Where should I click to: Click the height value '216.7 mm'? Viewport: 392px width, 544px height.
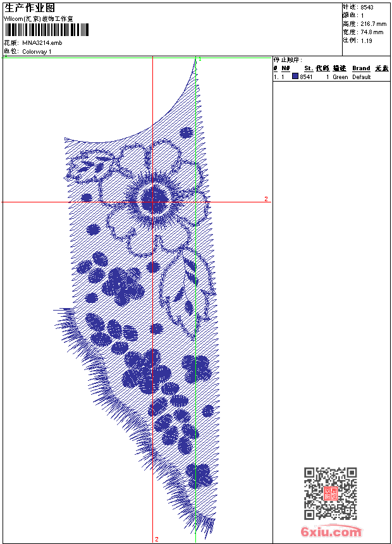(x=374, y=24)
